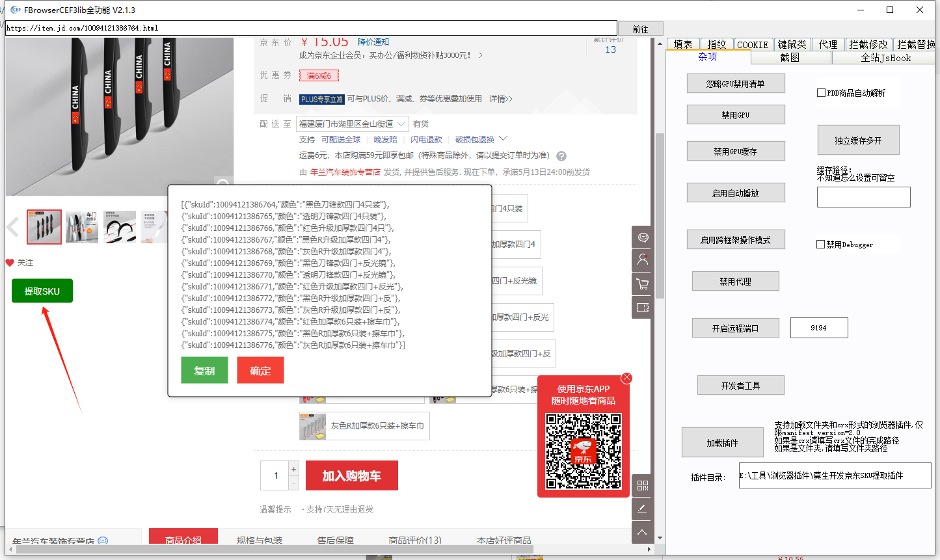Expand the enterprise member promotion arrow
This screenshot has height=560, width=940.
[481, 56]
